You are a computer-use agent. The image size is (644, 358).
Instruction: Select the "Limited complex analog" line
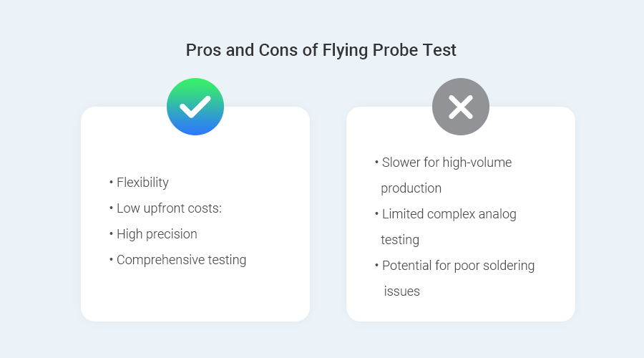[x=449, y=214]
